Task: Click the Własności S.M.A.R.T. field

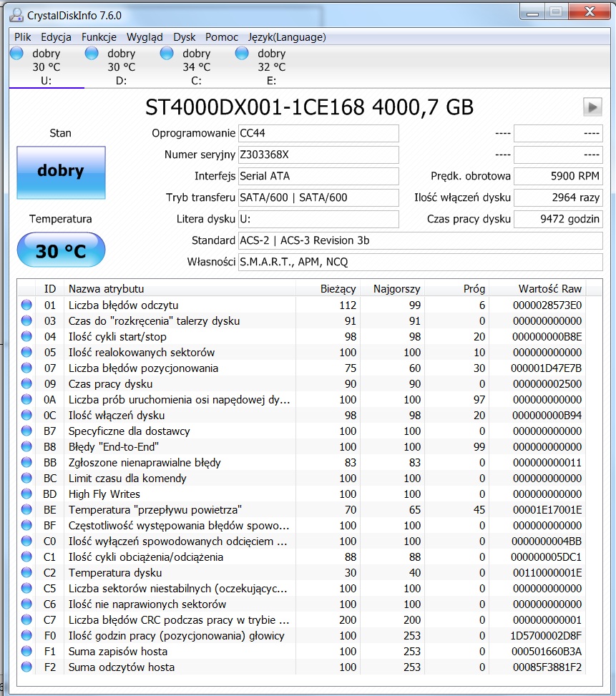Action: 420,262
